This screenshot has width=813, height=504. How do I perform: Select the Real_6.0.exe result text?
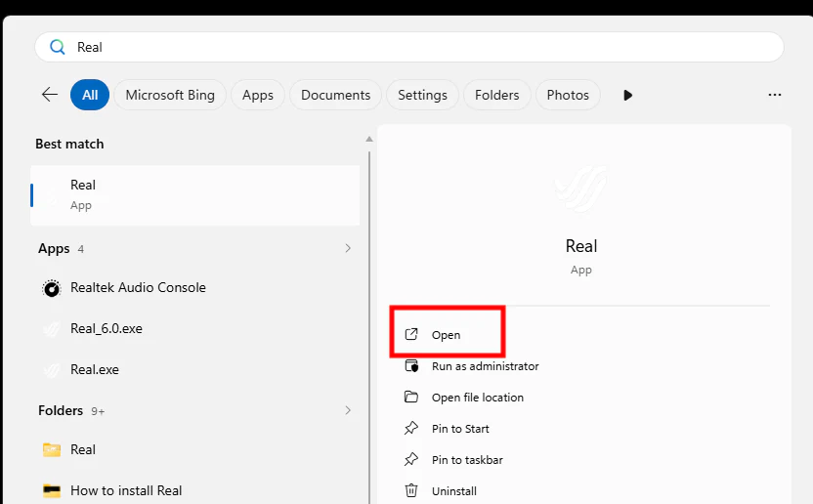tap(107, 329)
